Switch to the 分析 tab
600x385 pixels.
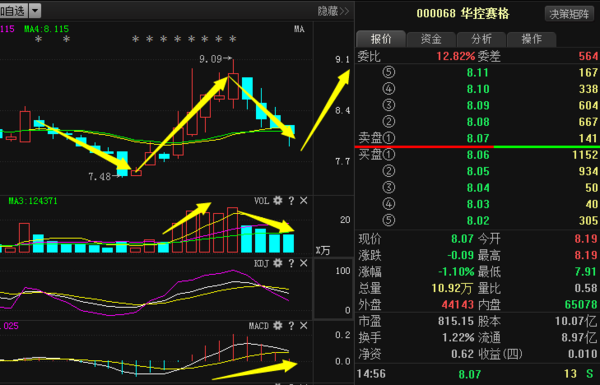tap(481, 39)
